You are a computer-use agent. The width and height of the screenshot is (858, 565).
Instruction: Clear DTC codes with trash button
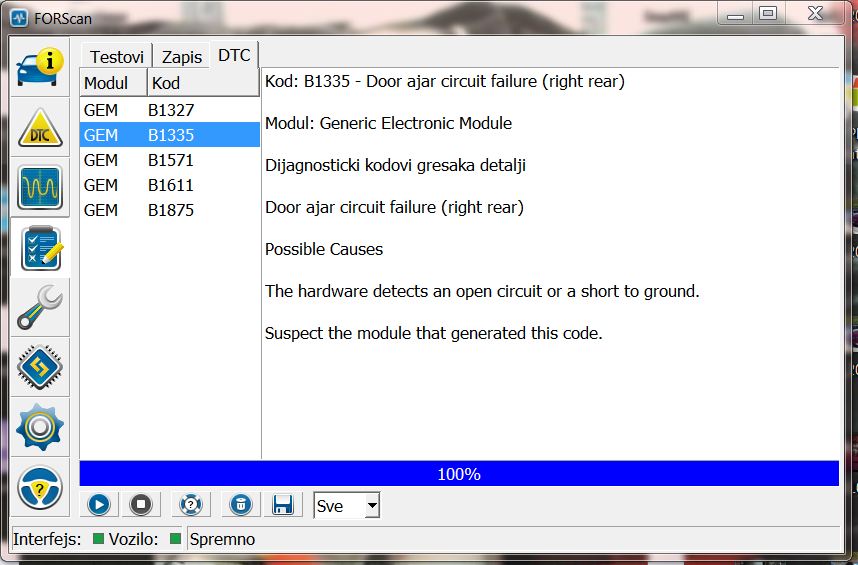[240, 504]
